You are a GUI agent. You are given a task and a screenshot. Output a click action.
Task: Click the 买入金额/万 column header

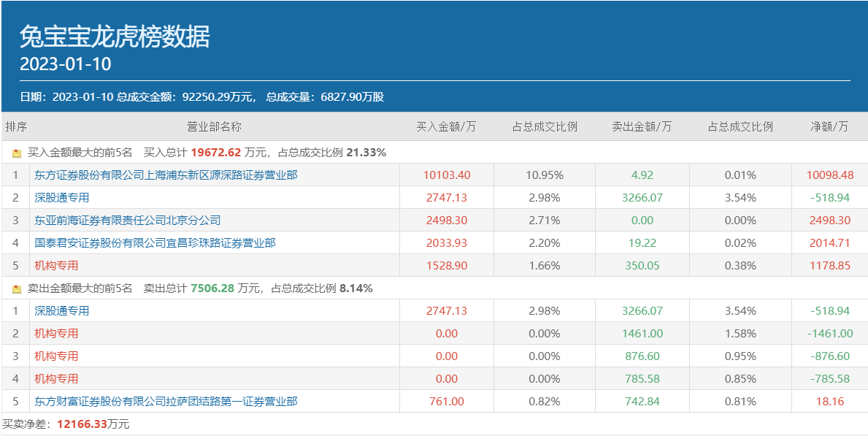(x=446, y=127)
